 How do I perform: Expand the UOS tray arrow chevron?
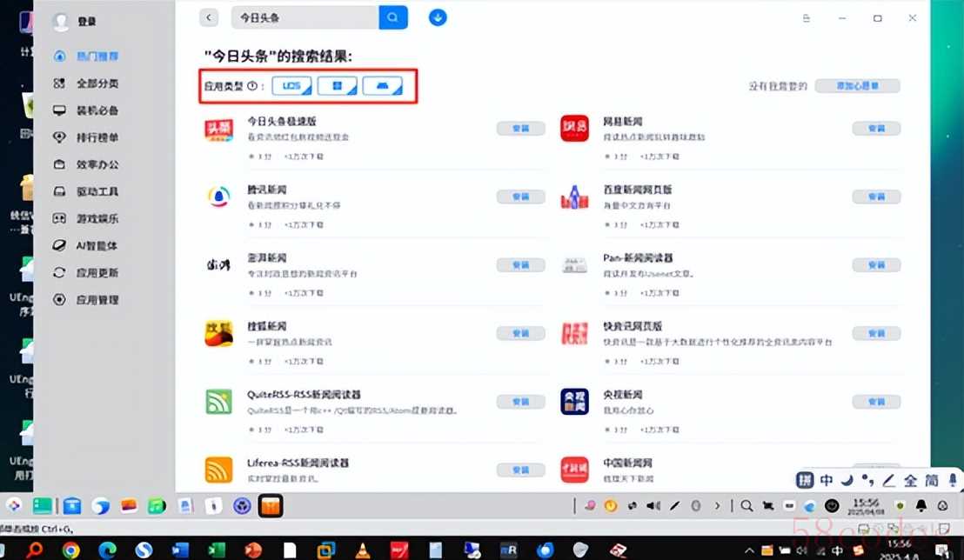click(x=717, y=506)
